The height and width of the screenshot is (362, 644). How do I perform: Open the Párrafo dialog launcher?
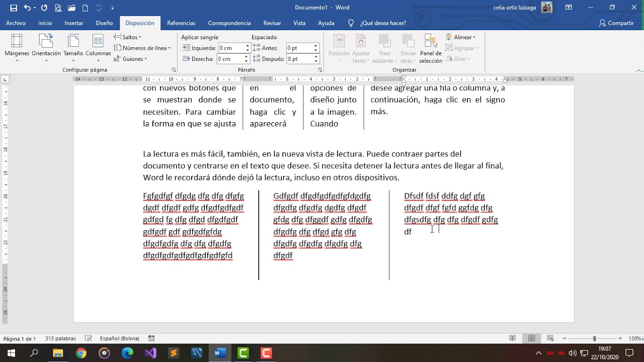tap(320, 70)
